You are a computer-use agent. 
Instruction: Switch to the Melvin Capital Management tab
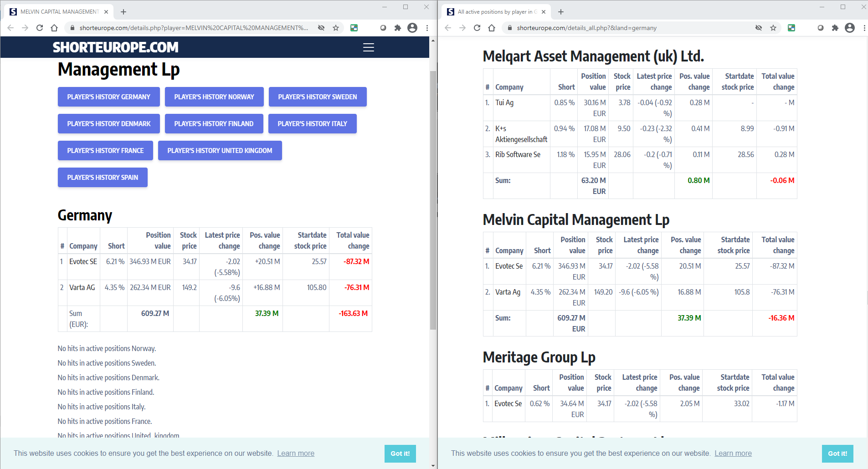(58, 12)
